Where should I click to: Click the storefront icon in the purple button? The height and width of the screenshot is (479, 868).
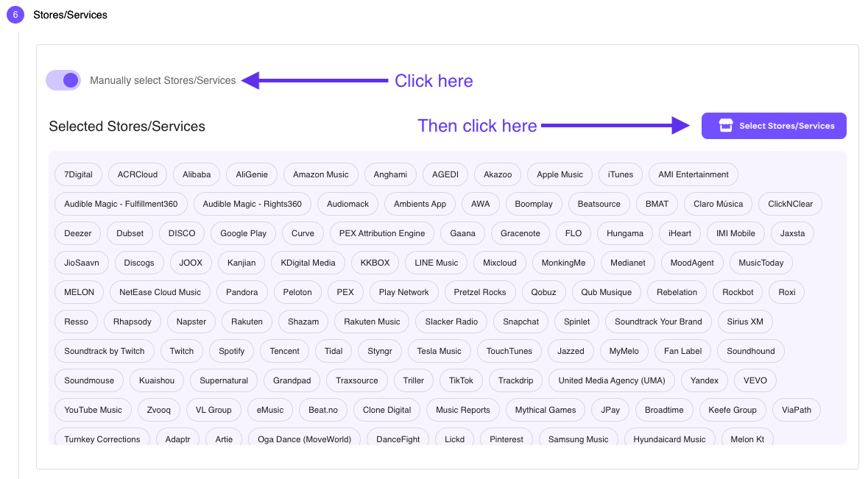point(725,126)
